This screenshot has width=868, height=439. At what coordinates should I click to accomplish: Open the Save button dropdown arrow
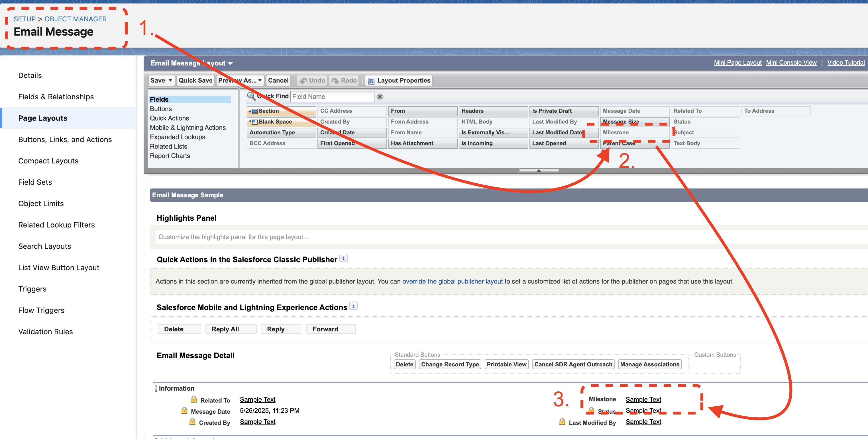point(170,80)
